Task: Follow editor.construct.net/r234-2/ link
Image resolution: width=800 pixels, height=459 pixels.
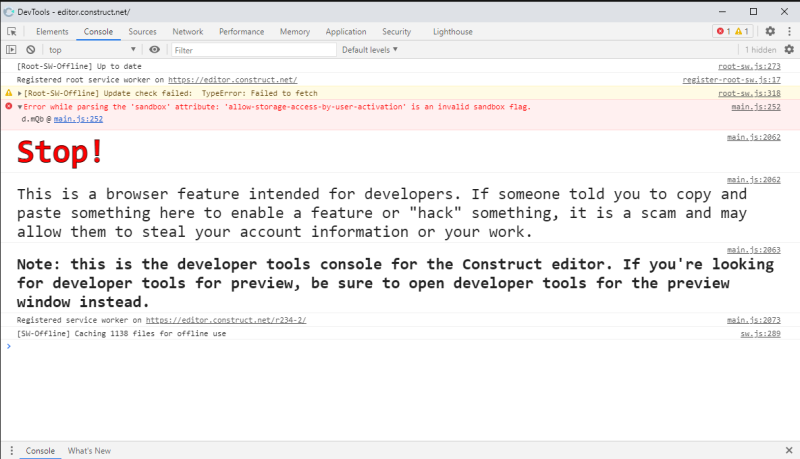Action: pyautogui.click(x=226, y=320)
